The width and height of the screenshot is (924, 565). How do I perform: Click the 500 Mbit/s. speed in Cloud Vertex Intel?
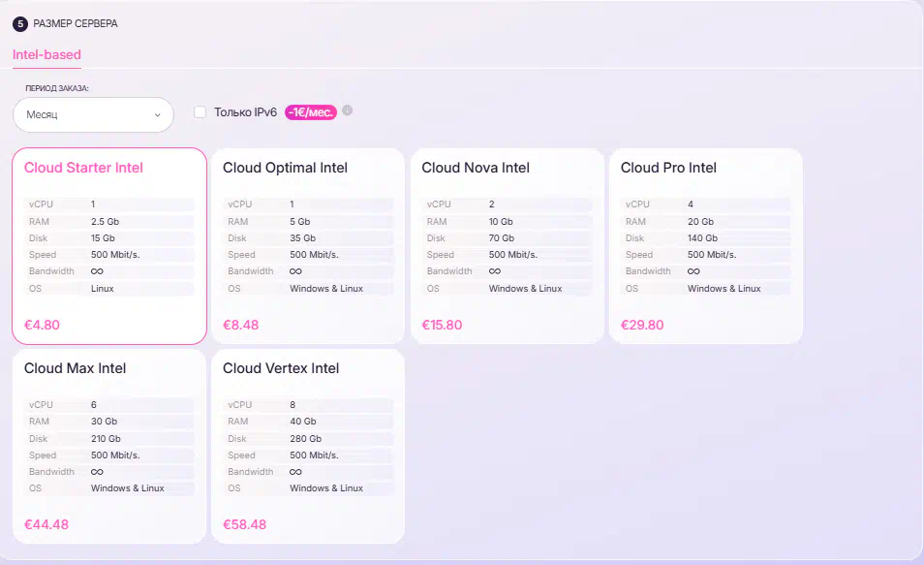314,455
